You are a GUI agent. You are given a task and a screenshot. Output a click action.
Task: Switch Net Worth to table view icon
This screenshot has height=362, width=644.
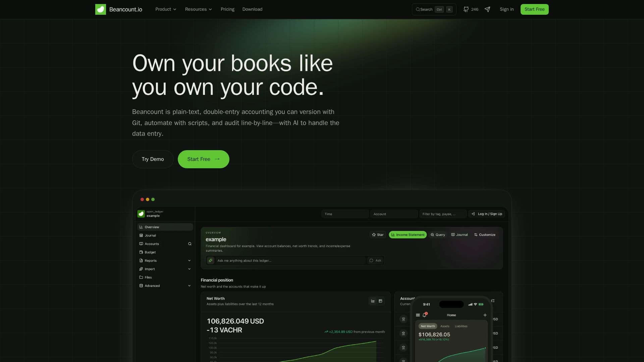point(380,301)
